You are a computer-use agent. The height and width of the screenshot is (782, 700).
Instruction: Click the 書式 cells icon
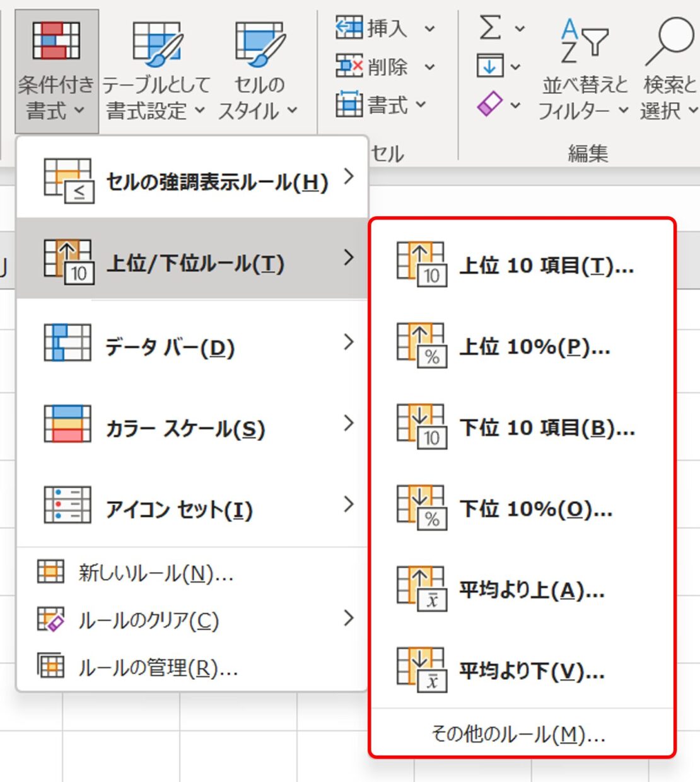[x=349, y=105]
